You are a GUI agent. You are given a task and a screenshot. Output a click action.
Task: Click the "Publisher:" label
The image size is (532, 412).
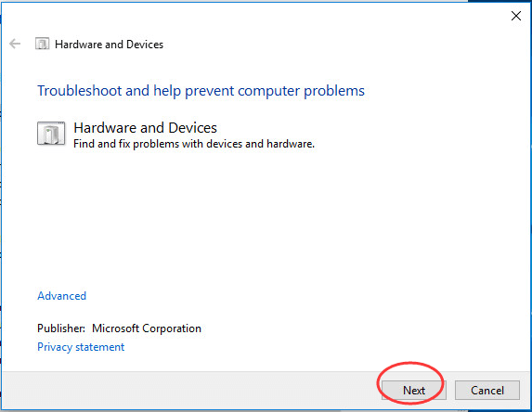61,328
